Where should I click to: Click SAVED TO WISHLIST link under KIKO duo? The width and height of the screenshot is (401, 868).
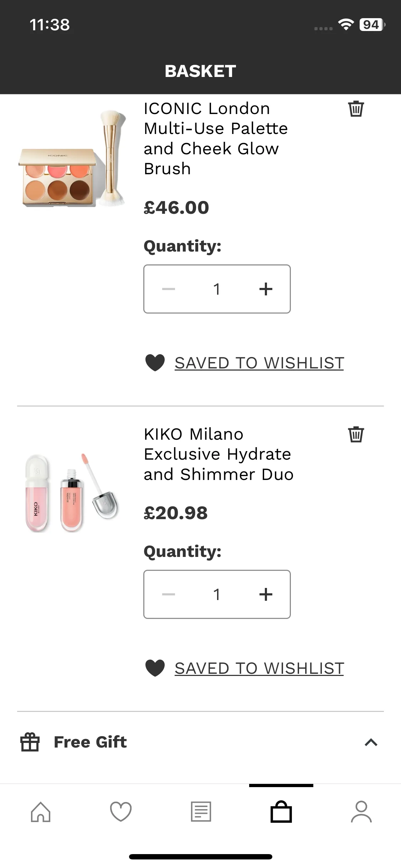click(x=259, y=668)
